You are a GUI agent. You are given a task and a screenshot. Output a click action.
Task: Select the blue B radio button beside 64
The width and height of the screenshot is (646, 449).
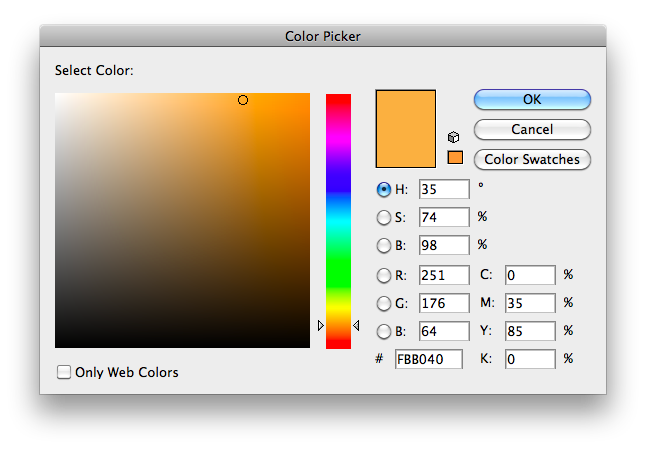click(x=384, y=332)
